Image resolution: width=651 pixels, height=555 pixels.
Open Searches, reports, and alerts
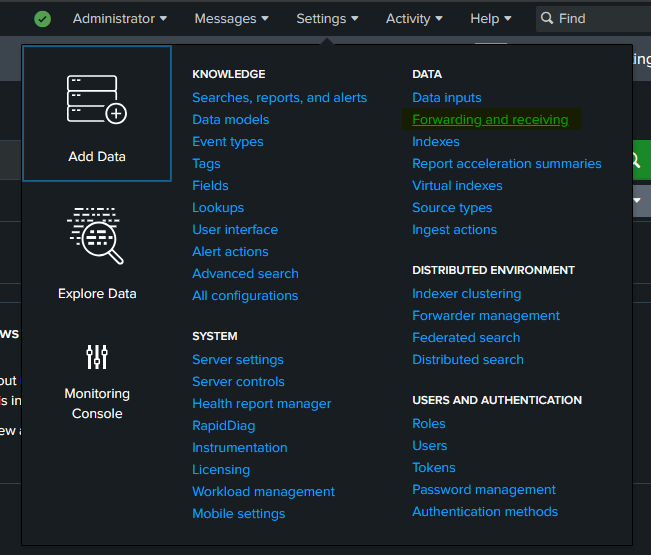(279, 98)
